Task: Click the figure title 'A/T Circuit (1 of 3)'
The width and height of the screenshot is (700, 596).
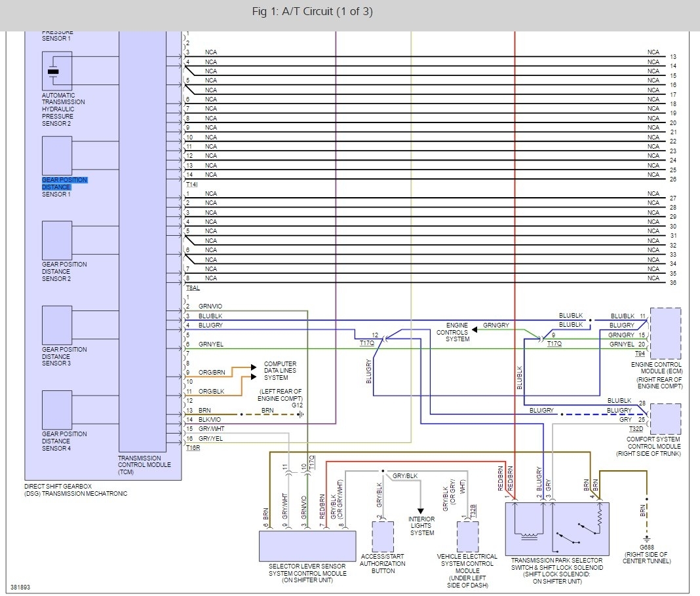Action: 312,12
